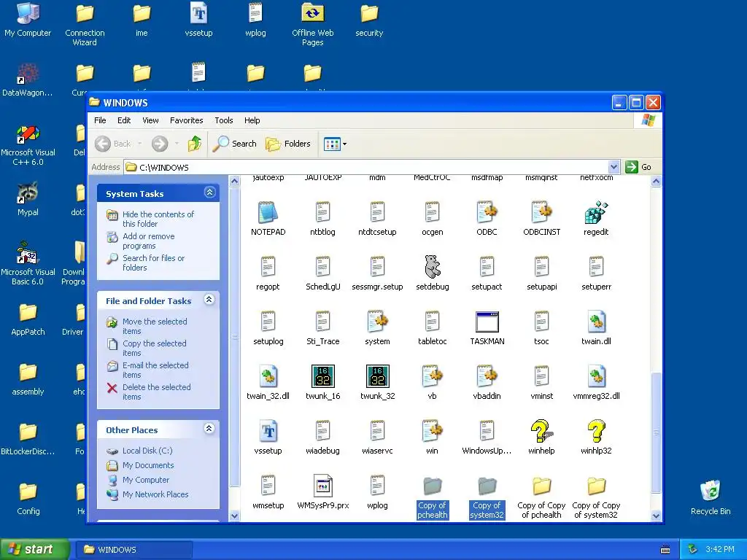
Task: Select the system configuration file
Action: 377,322
